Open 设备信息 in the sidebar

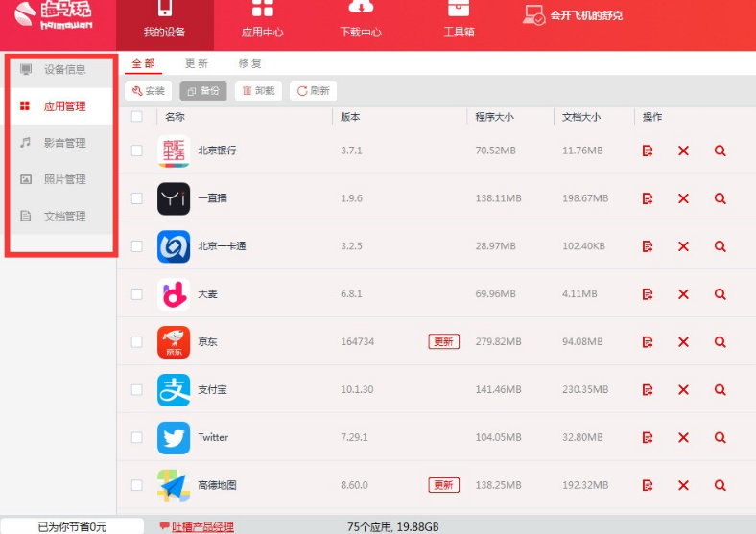click(63, 69)
